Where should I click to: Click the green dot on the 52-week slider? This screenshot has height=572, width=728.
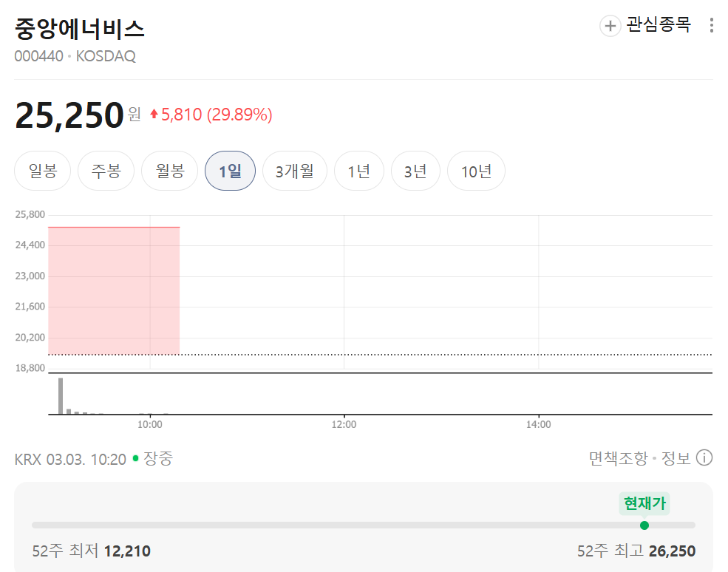click(x=644, y=525)
